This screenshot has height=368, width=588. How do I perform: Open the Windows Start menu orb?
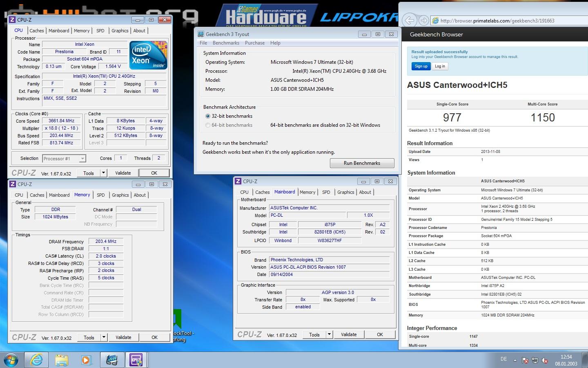click(11, 360)
